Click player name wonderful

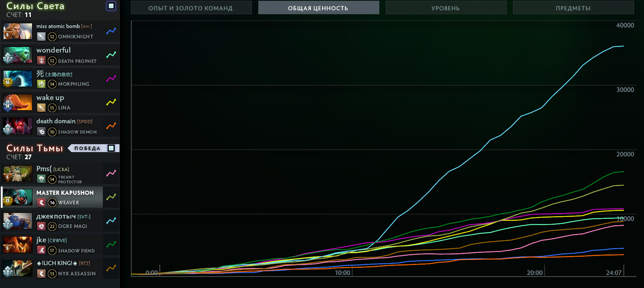(53, 50)
